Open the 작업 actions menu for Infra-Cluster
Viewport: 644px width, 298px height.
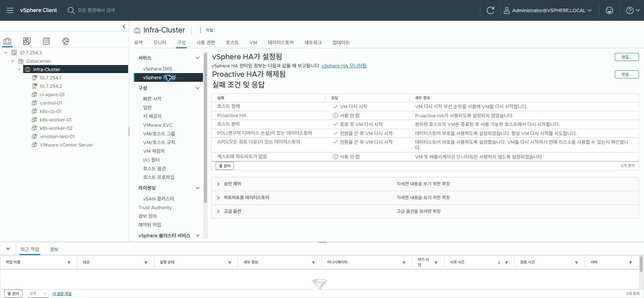(206, 30)
